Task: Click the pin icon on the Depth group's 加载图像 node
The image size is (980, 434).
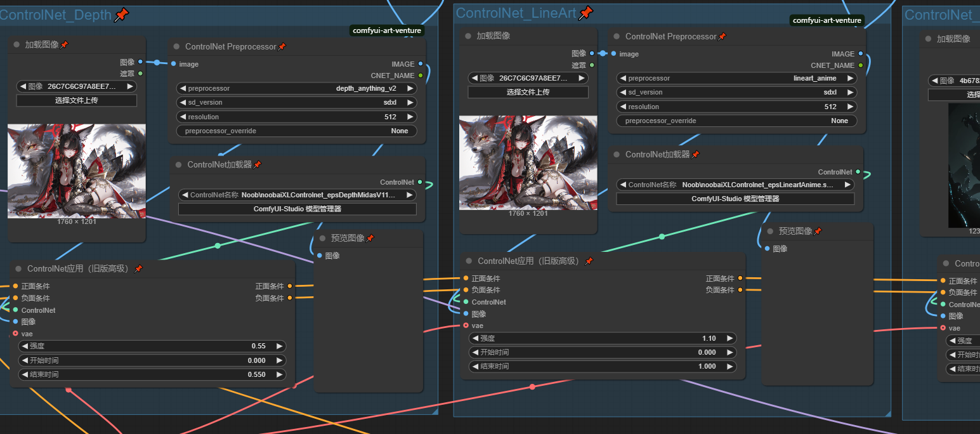Action: coord(65,45)
